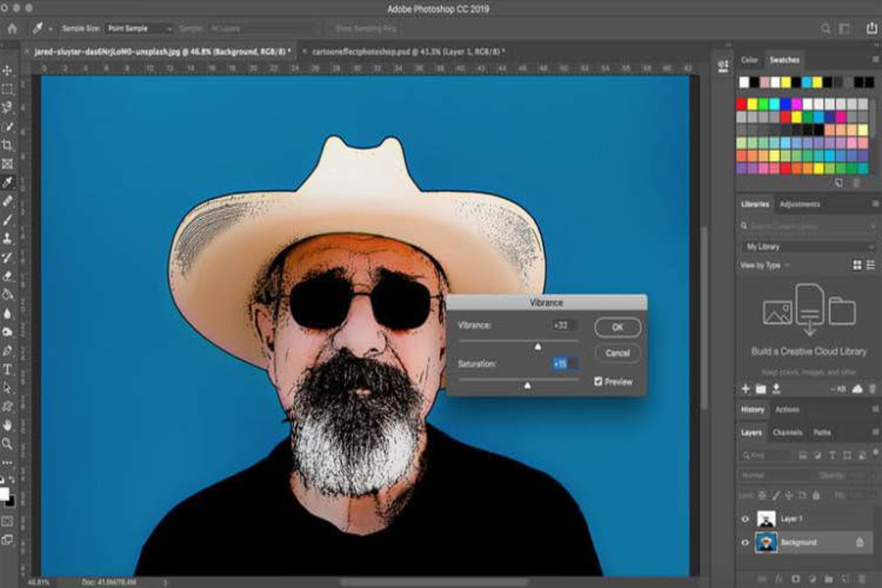Select the Layer 1 thumbnail
The height and width of the screenshot is (588, 882).
pyautogui.click(x=766, y=519)
